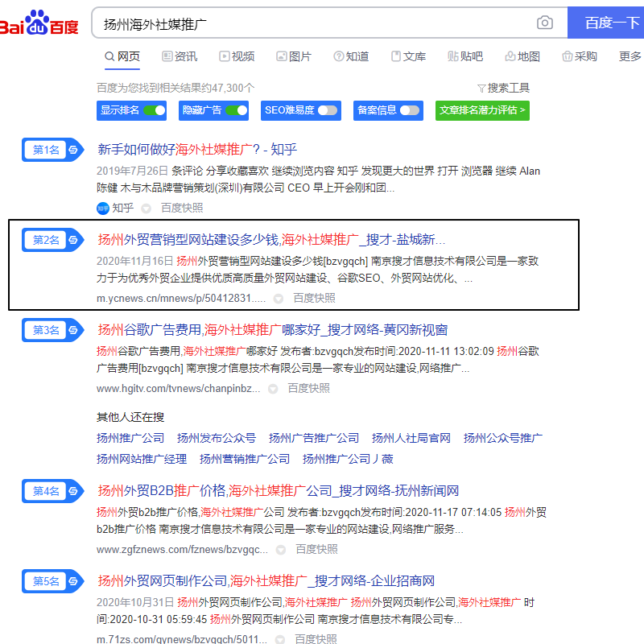This screenshot has height=644, width=644.
Task: Click the camera image search icon
Action: pos(545,23)
